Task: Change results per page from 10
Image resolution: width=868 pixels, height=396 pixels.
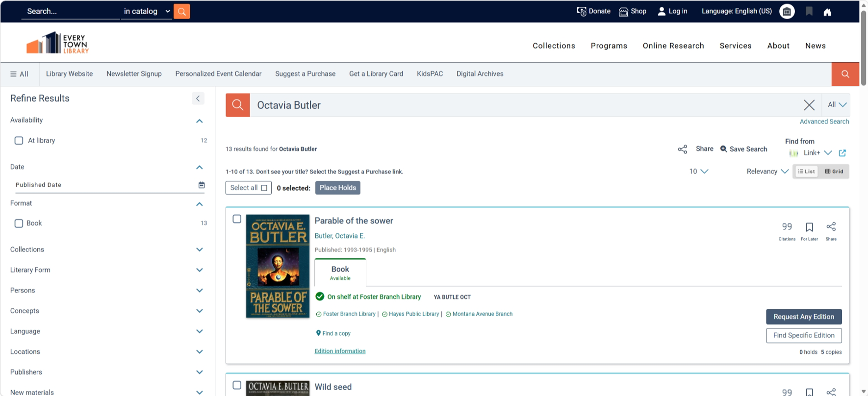Action: point(699,172)
